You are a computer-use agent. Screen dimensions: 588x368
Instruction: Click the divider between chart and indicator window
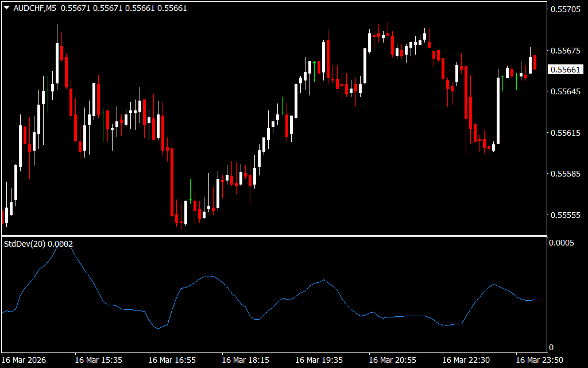[274, 236]
